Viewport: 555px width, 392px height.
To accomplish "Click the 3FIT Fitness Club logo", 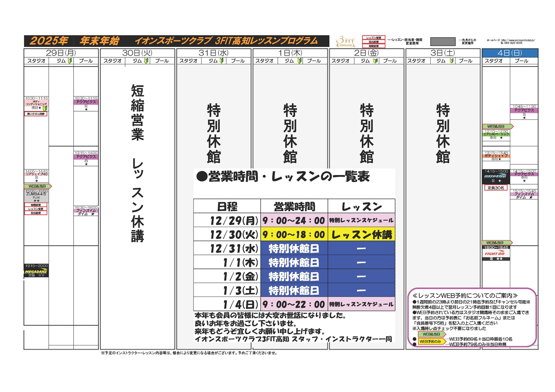I will point(345,41).
